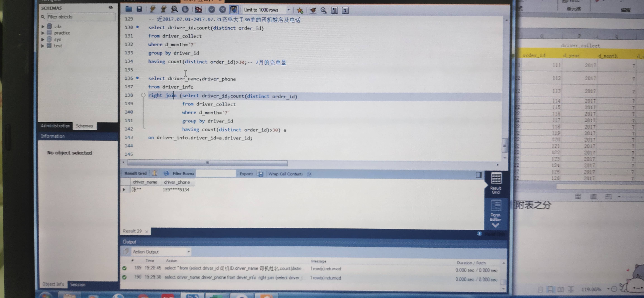
Task: Close the Result 29 tab
Action: (147, 231)
